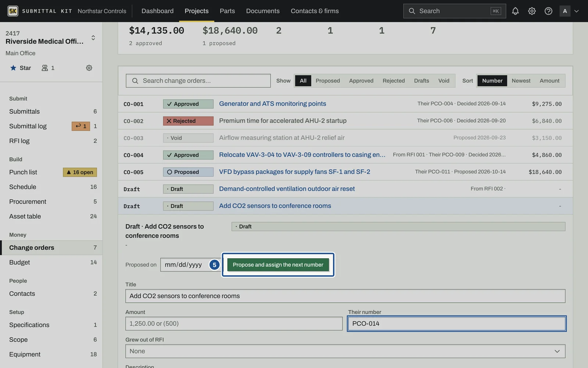588x368 pixels.
Task: Open the settings gear in top bar
Action: coord(532,11)
